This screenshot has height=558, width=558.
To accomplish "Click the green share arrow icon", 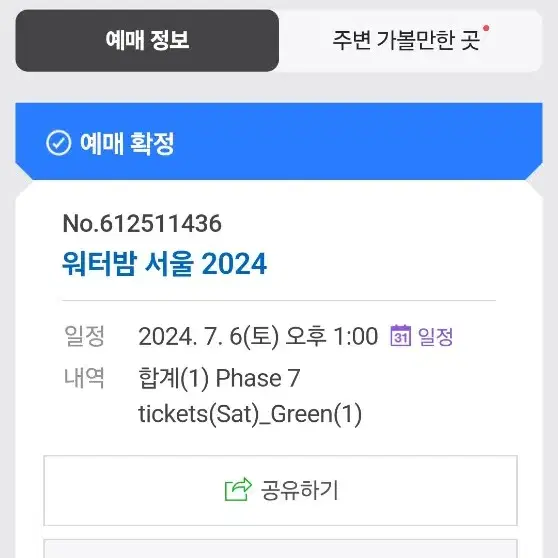I will point(238,489).
